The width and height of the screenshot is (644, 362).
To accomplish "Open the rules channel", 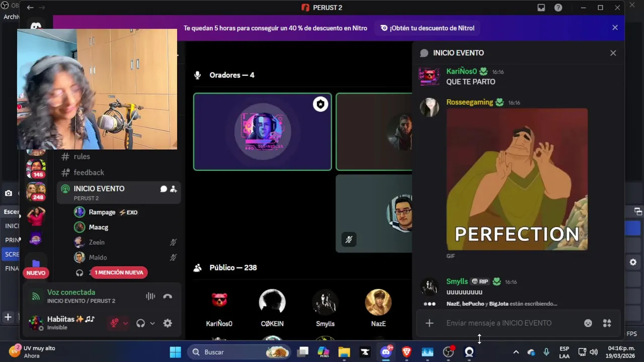I will [x=82, y=156].
